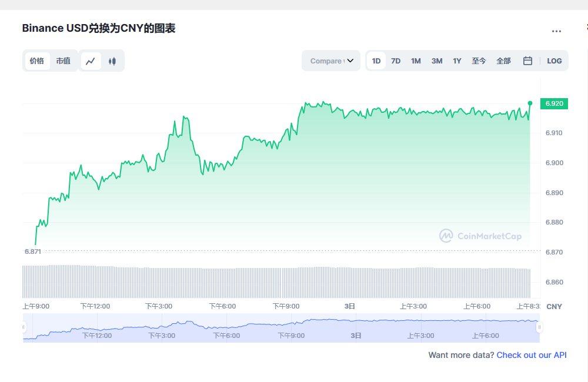
Task: Click the Check out our API link
Action: click(532, 355)
